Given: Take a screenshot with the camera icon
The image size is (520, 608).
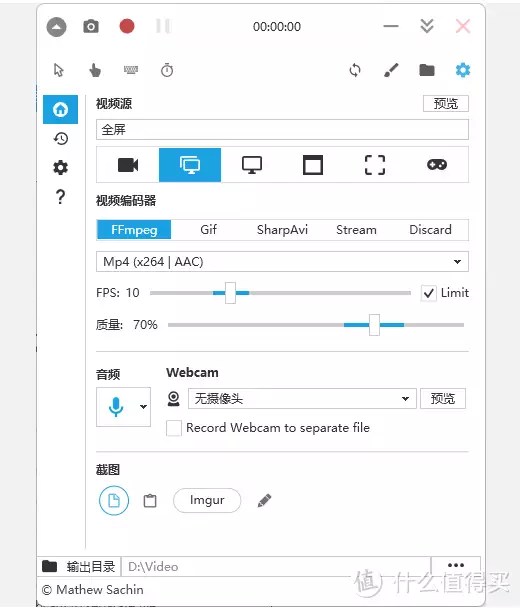Looking at the screenshot, I should [91, 26].
